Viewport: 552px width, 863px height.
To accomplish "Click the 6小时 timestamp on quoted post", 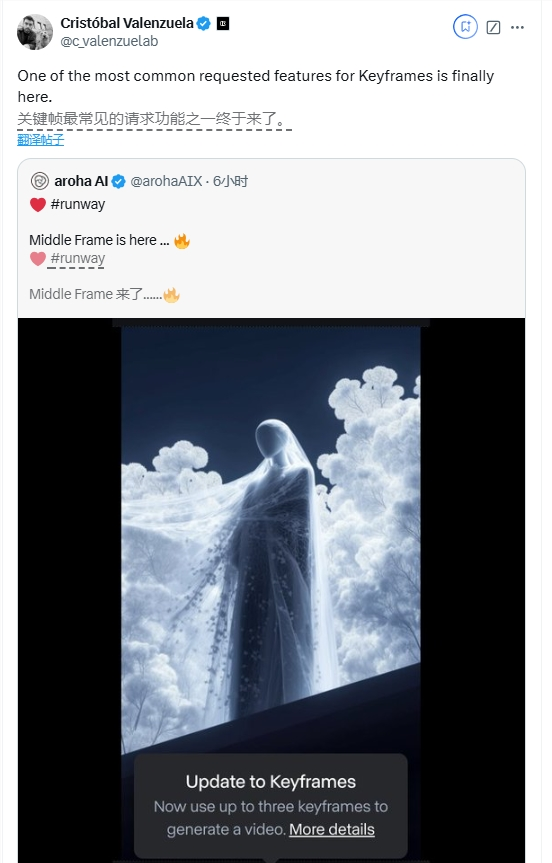I will (230, 181).
